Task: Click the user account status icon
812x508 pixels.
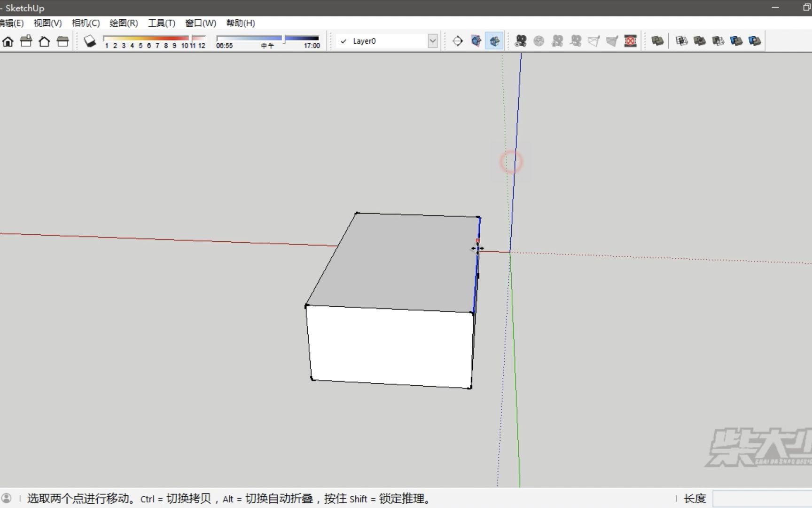Action: pos(7,498)
